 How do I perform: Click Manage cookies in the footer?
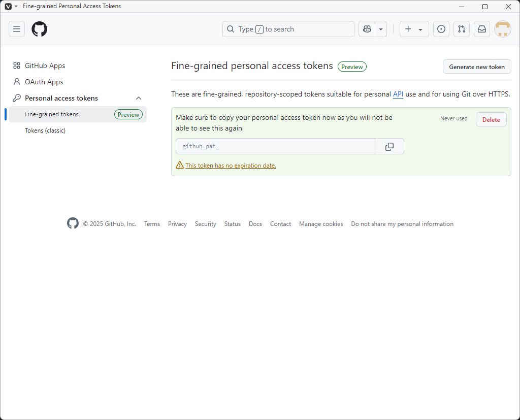(x=321, y=224)
